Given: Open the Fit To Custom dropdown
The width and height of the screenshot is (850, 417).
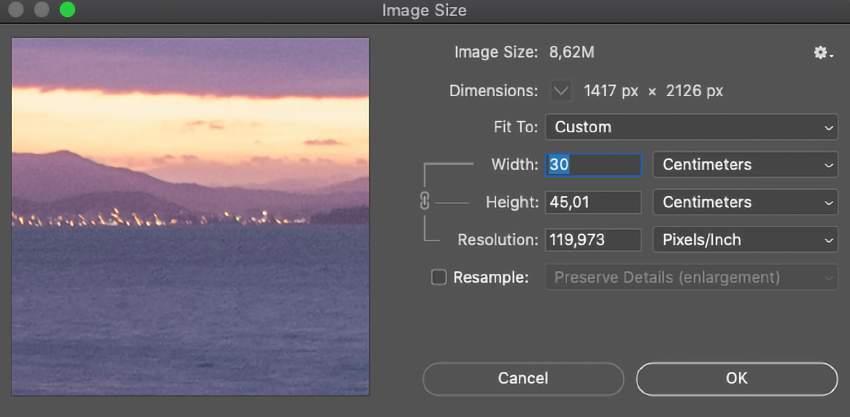Looking at the screenshot, I should 692,127.
